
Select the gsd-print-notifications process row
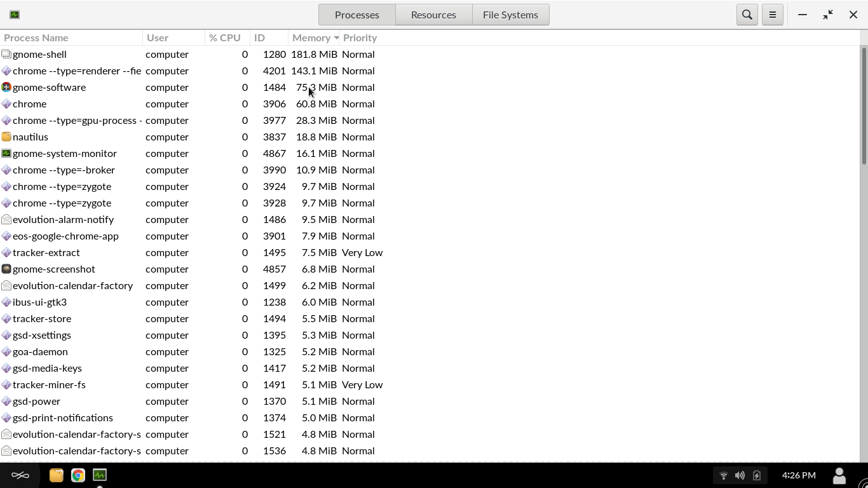[x=430, y=417]
